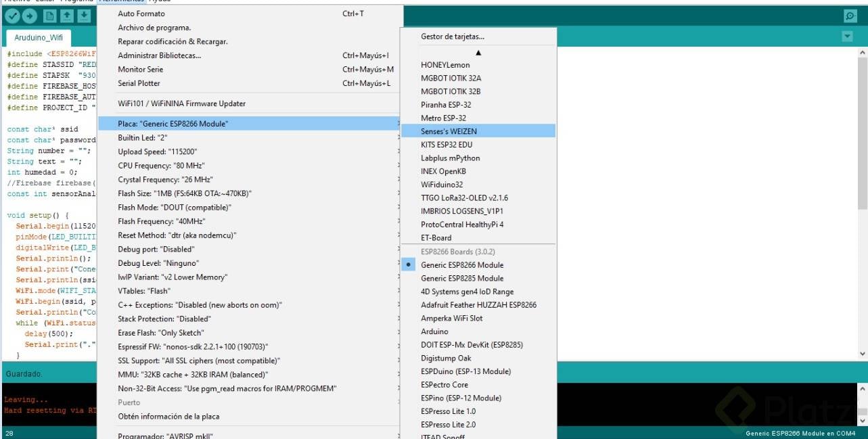868x439 pixels.
Task: Select the Senses's WEIZEN board
Action: (478, 131)
